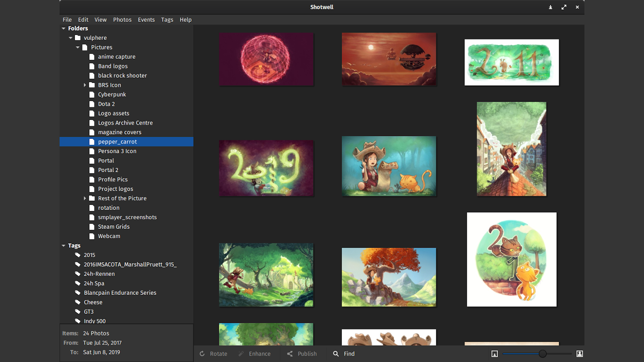Screen dimensions: 644x362
Task: Click the Enhance magic wand icon
Action: pos(241,354)
